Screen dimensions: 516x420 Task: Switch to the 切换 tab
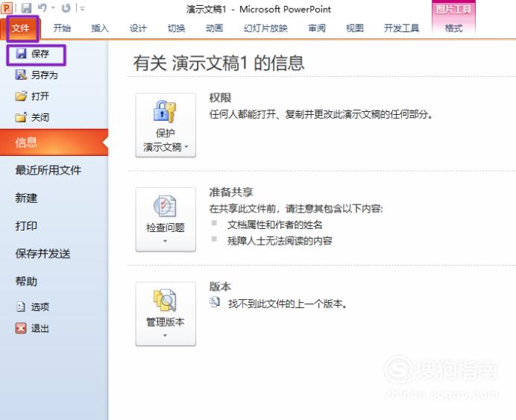point(176,28)
